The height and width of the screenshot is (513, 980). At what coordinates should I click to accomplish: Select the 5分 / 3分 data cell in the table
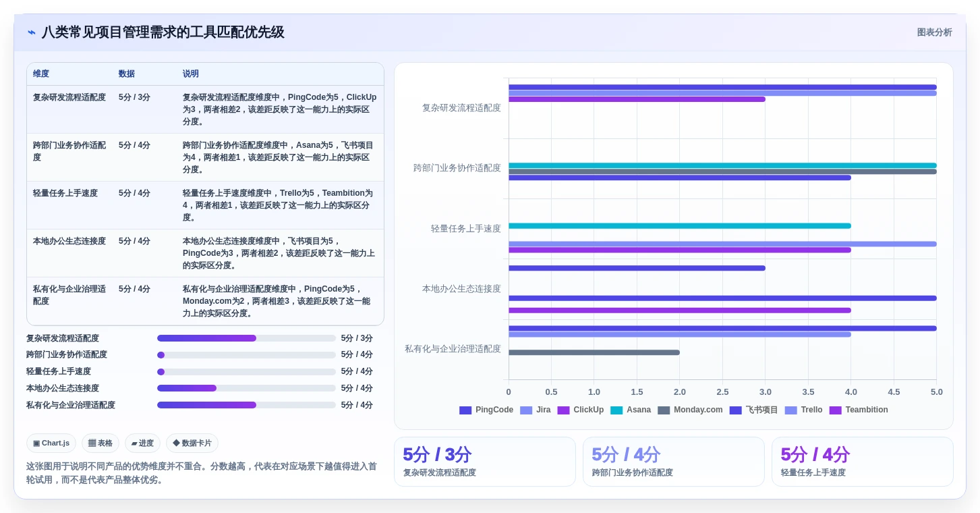coord(134,97)
